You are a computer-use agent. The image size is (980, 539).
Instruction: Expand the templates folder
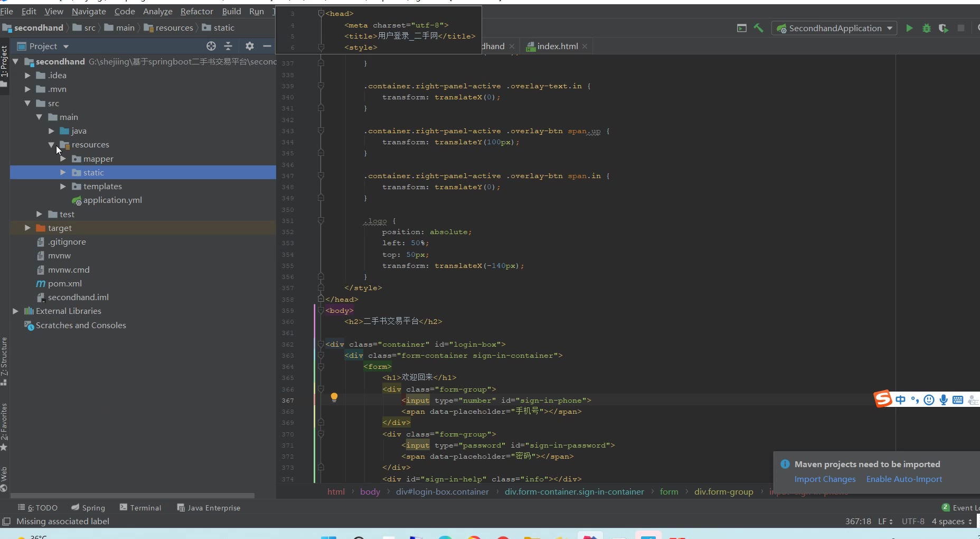63,187
